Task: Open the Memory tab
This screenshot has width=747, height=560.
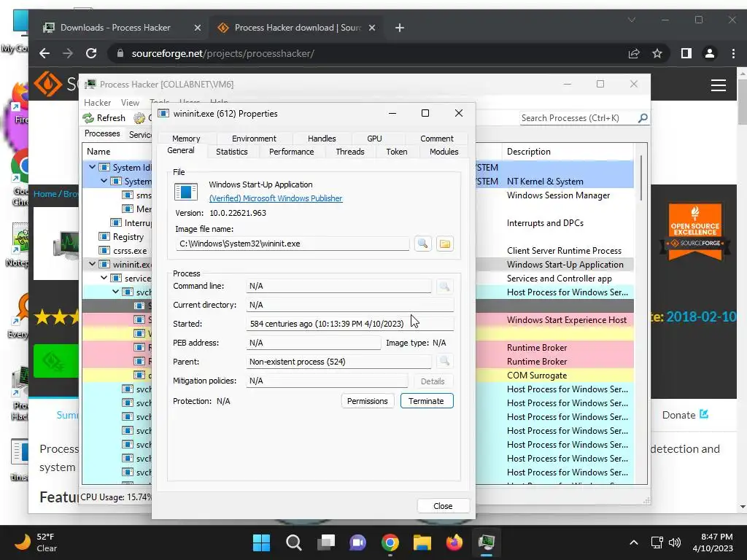Action: point(186,139)
